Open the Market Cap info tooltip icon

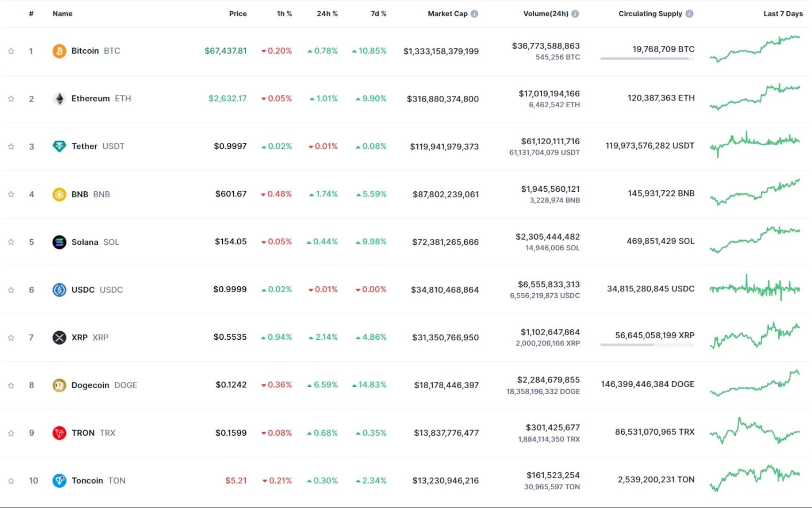pos(475,13)
